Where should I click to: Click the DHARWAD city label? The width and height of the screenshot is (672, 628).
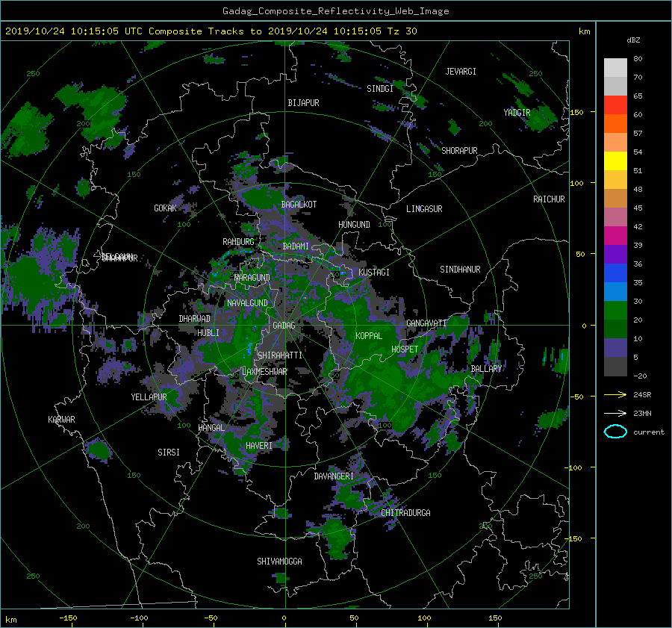click(194, 319)
